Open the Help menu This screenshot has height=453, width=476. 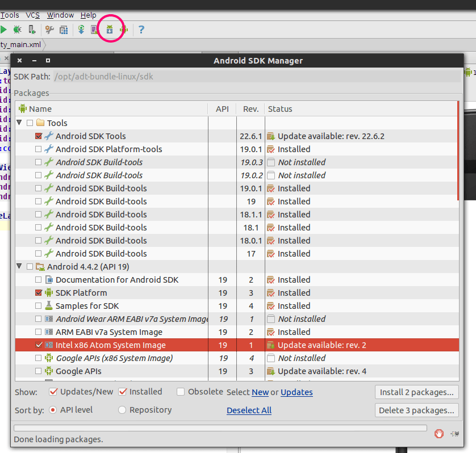tap(89, 15)
